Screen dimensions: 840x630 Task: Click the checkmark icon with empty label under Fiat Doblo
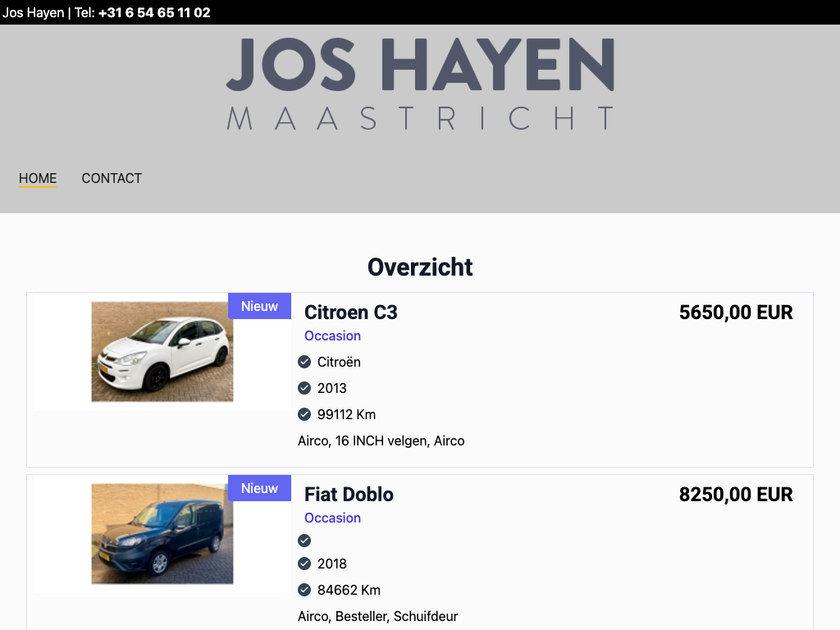[304, 541]
